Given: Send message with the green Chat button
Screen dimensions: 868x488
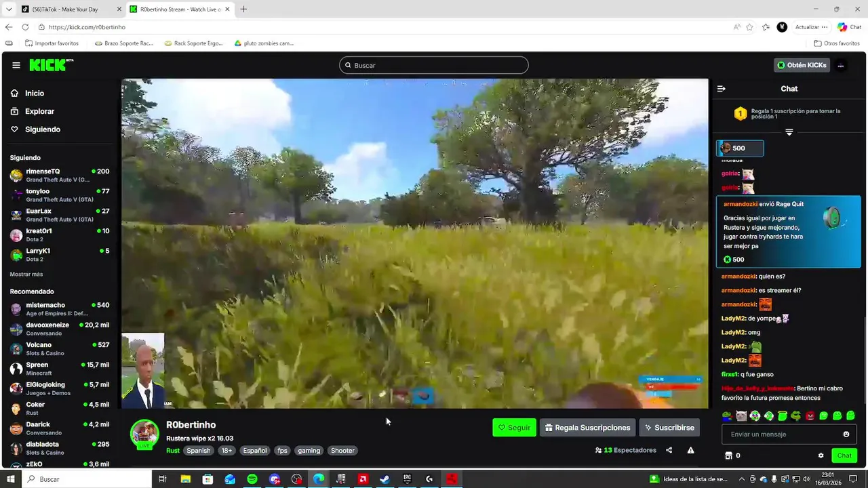Looking at the screenshot, I should (x=844, y=455).
